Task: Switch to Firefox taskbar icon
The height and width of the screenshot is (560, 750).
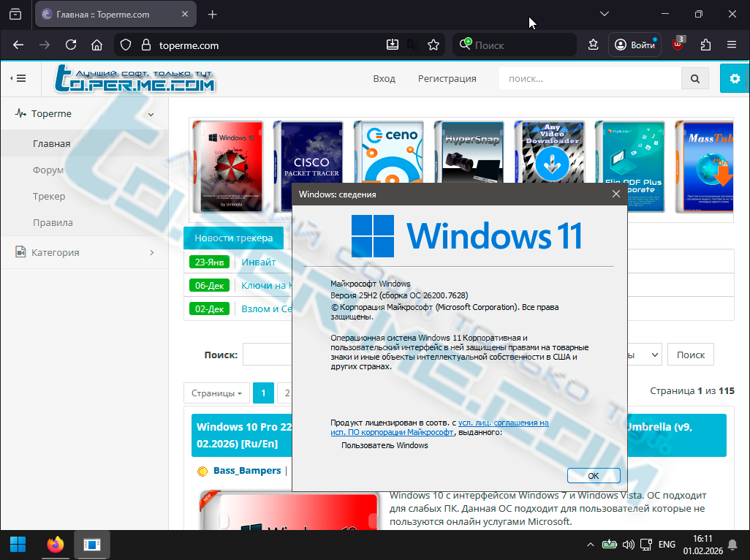Action: click(x=55, y=544)
